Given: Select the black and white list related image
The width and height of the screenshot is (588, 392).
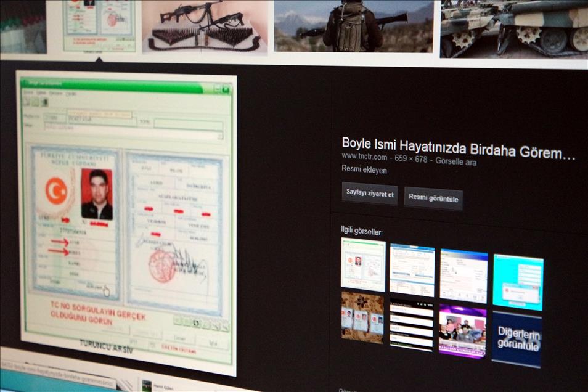Looking at the screenshot, I should click(412, 324).
